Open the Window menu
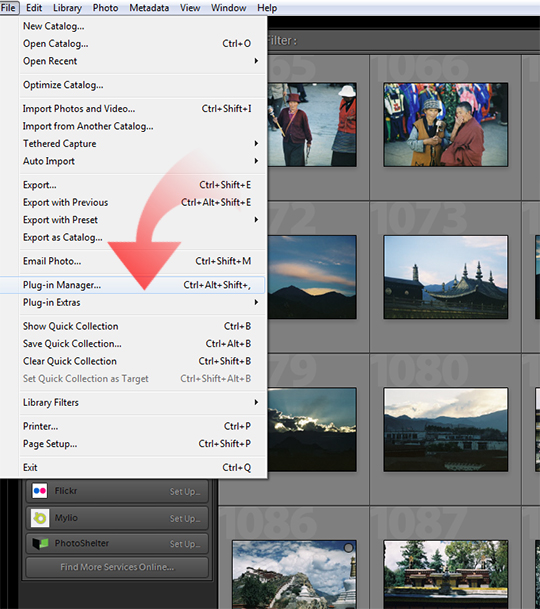Screen dimensions: 540x609 228,8
